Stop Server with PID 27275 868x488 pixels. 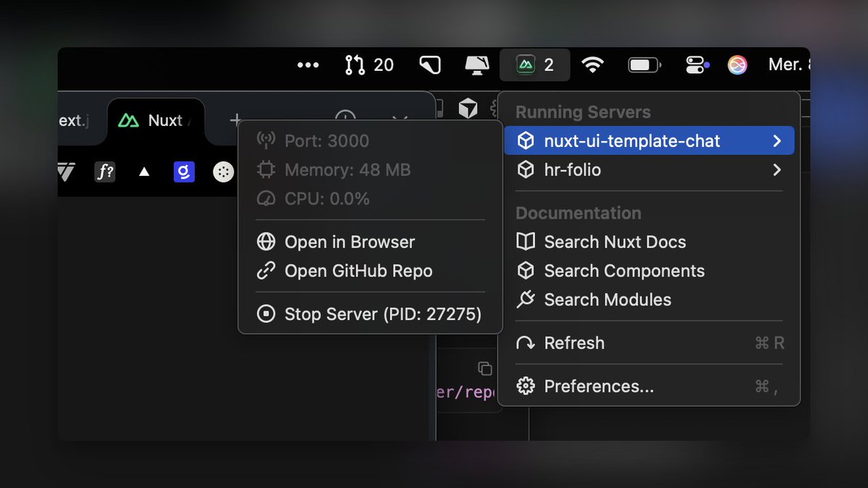pos(370,314)
